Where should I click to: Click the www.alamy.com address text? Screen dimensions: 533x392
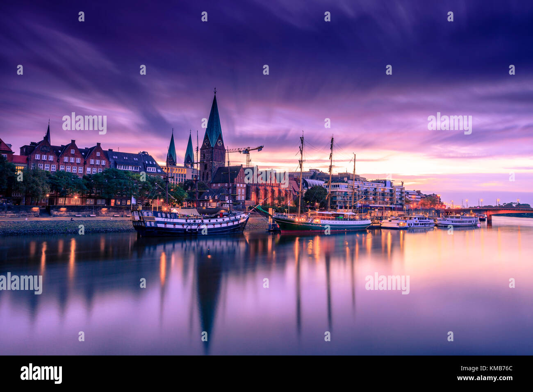tap(485, 378)
